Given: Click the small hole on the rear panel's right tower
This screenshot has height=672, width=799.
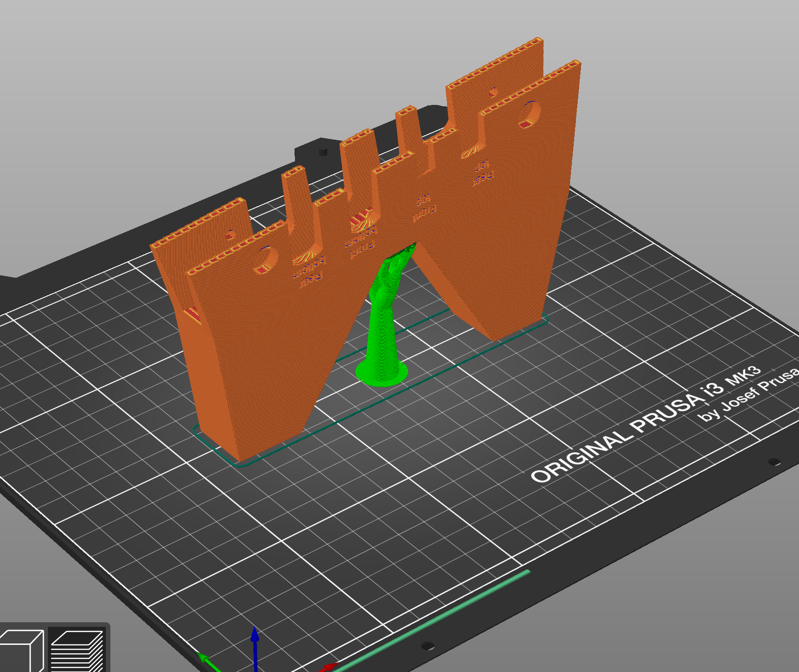Looking at the screenshot, I should click(493, 93).
